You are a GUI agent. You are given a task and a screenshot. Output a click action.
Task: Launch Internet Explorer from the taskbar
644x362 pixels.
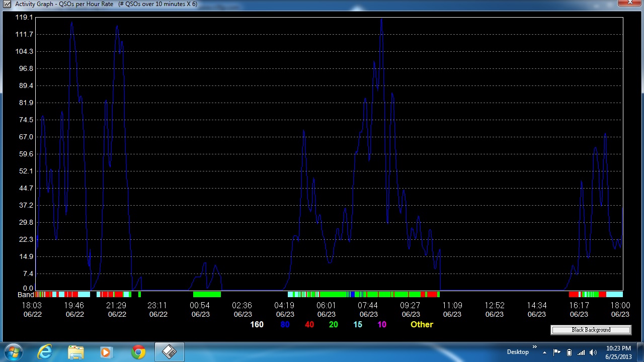45,352
